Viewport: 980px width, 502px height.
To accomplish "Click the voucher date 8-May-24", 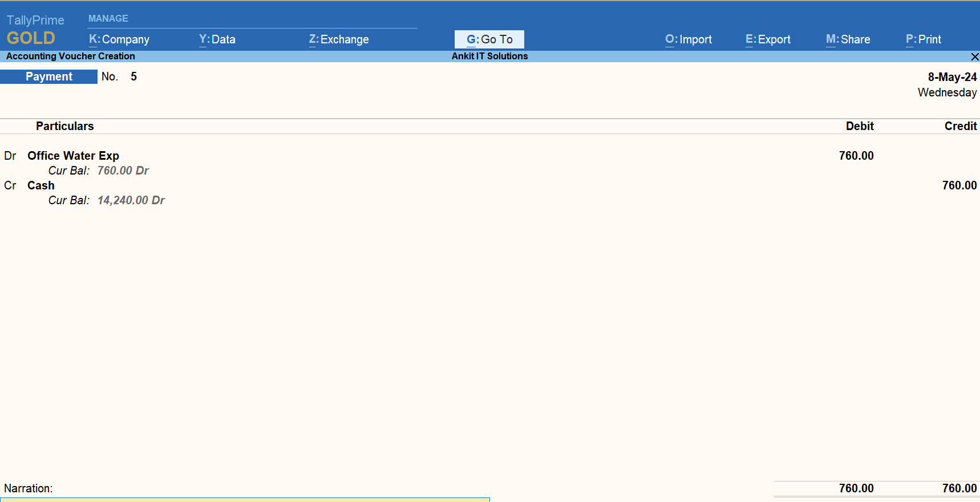I will (x=951, y=77).
